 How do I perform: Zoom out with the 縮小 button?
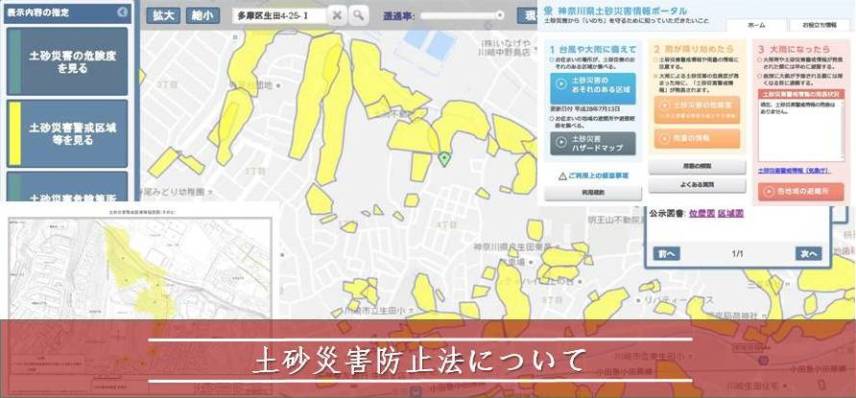click(203, 15)
